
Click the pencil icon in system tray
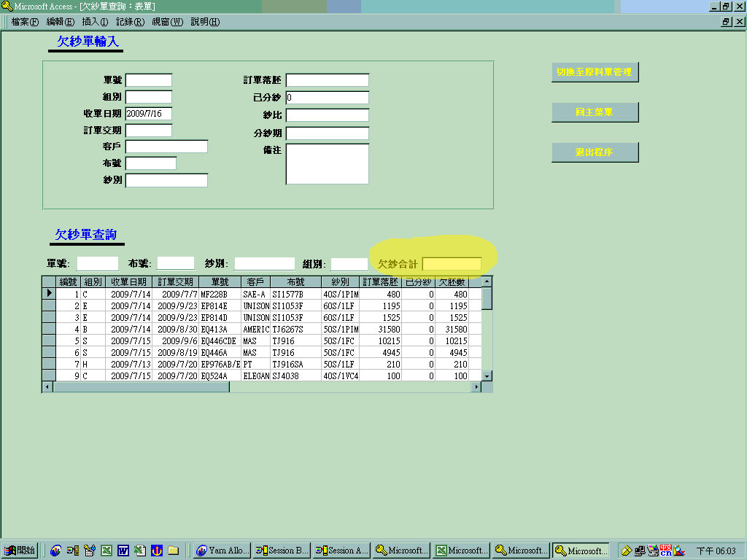pos(627,551)
